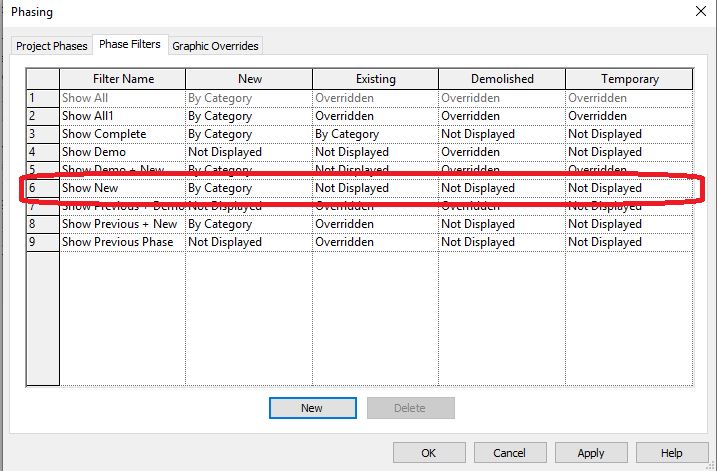Viewport: 717px width, 471px height.
Task: Open the Graphic Overrides tab
Action: [215, 46]
